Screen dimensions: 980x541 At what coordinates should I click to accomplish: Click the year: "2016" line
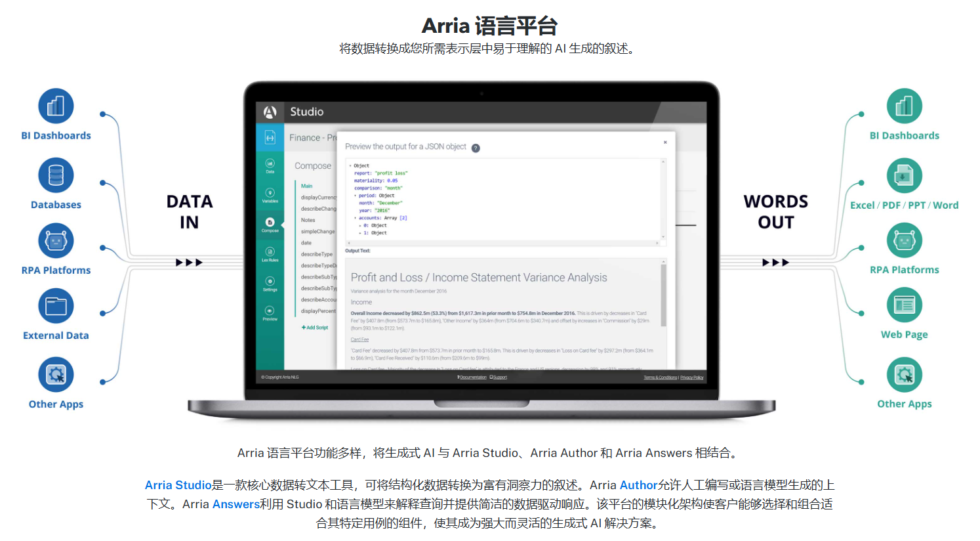(x=374, y=211)
